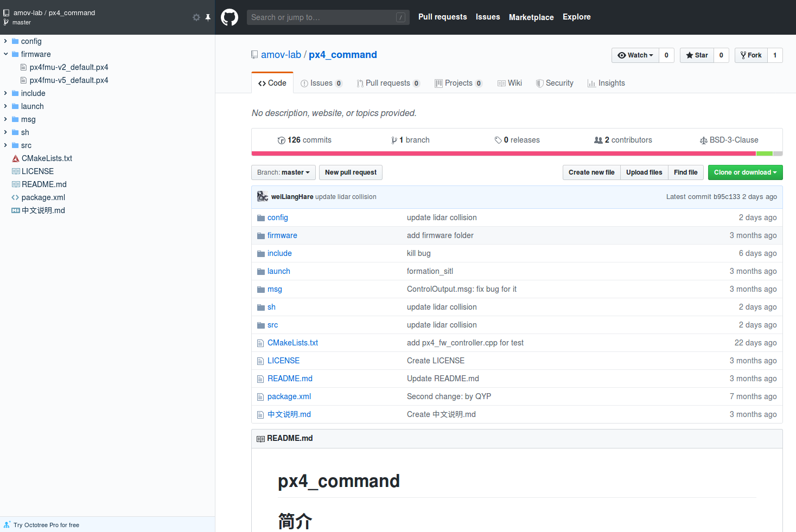Image resolution: width=796 pixels, height=532 pixels.
Task: Expand the include folder in sidebar
Action: (x=5, y=93)
